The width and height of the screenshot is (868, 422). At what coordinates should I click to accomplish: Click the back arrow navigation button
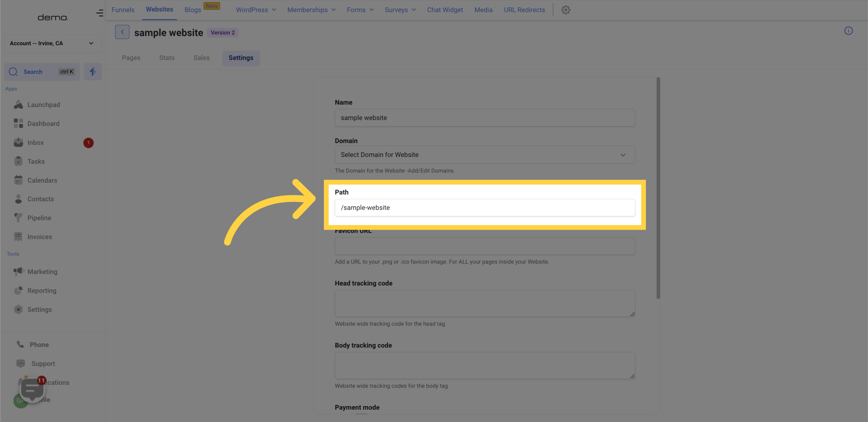tap(122, 32)
